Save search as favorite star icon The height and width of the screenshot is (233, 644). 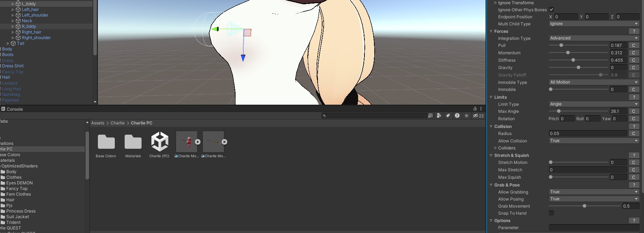coord(467,116)
